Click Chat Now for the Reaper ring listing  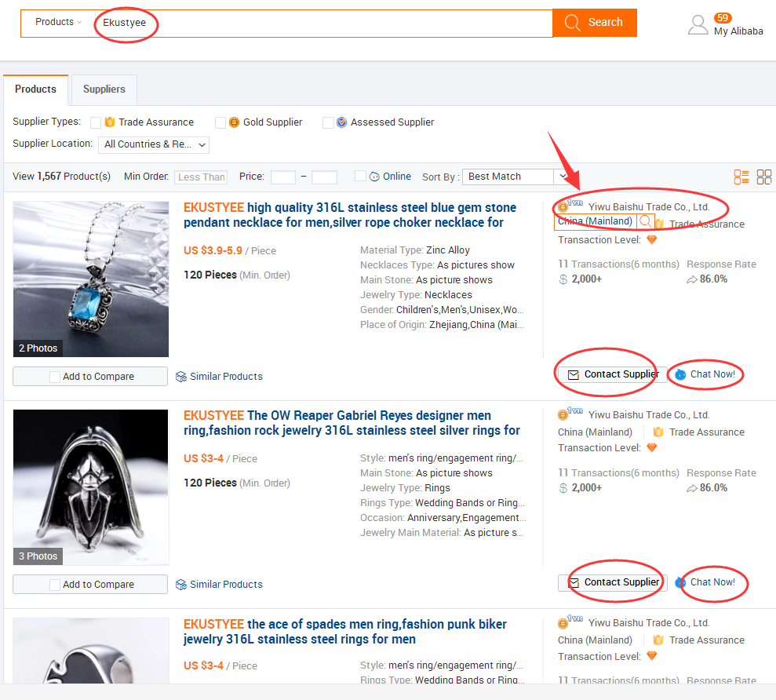(712, 582)
